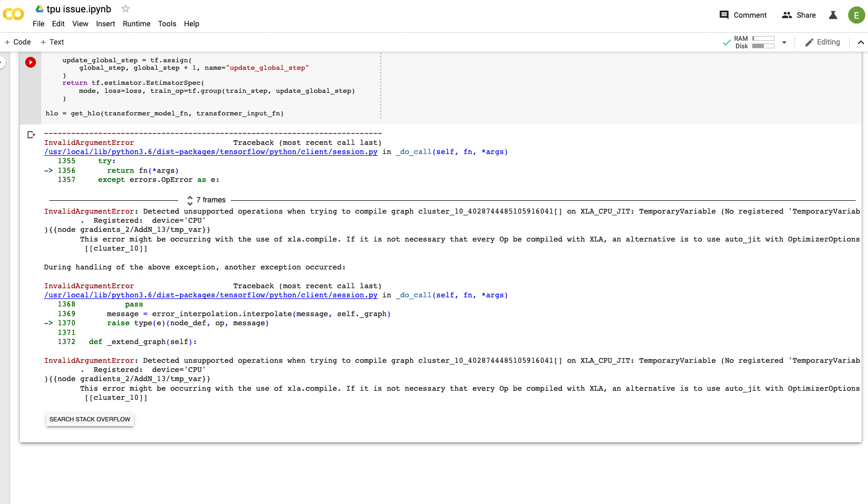The image size is (868, 504).
Task: Click the SEARCH STACK OVERFLOW button
Action: (x=90, y=419)
